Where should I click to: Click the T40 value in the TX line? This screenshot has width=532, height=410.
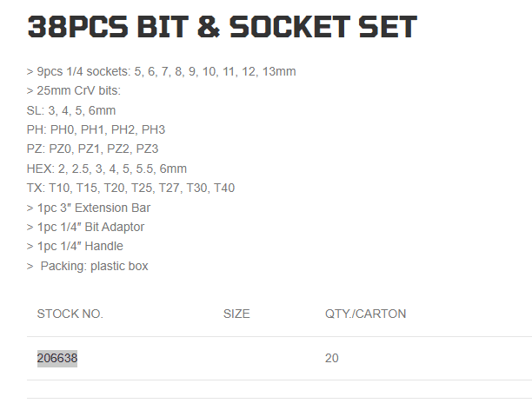click(222, 188)
